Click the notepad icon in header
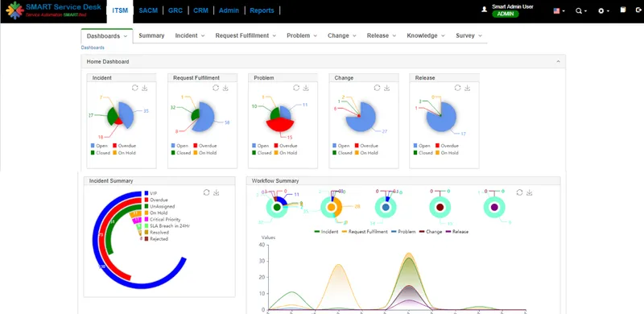This screenshot has height=314, width=644. coord(623,10)
